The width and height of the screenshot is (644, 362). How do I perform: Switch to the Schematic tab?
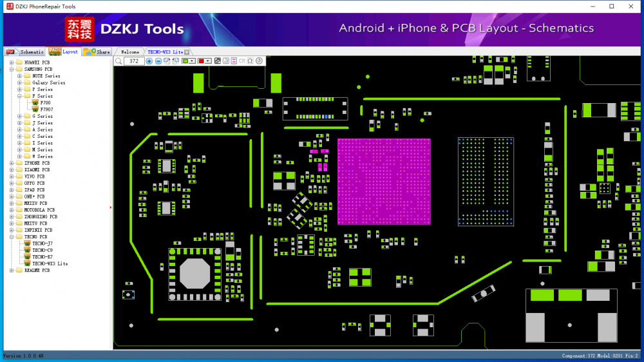click(x=25, y=52)
